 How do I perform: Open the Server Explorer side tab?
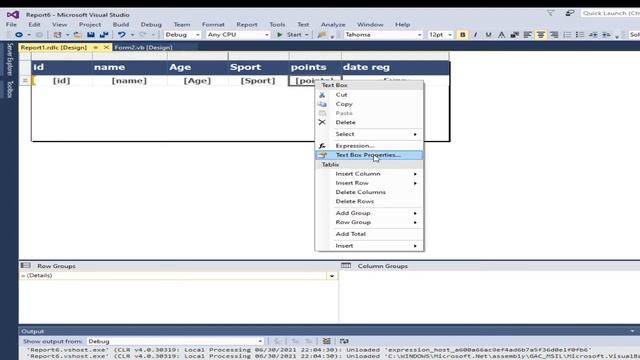[x=10, y=59]
